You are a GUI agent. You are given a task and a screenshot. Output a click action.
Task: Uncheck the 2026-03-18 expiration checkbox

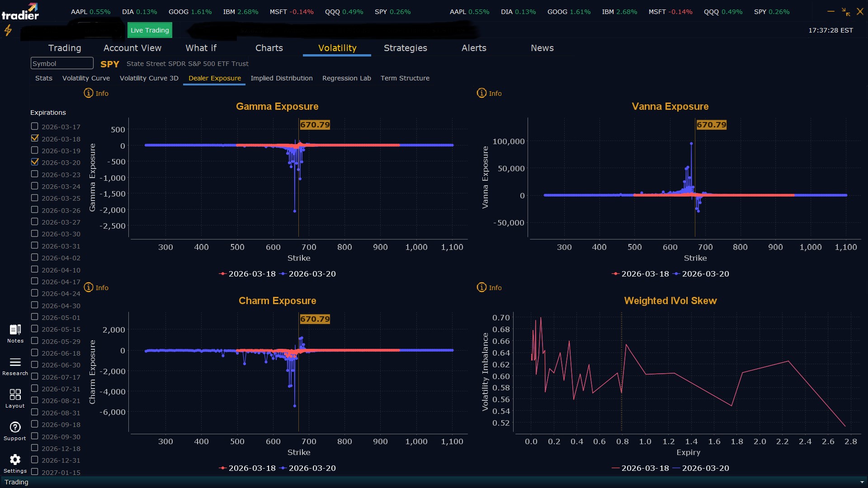(35, 138)
